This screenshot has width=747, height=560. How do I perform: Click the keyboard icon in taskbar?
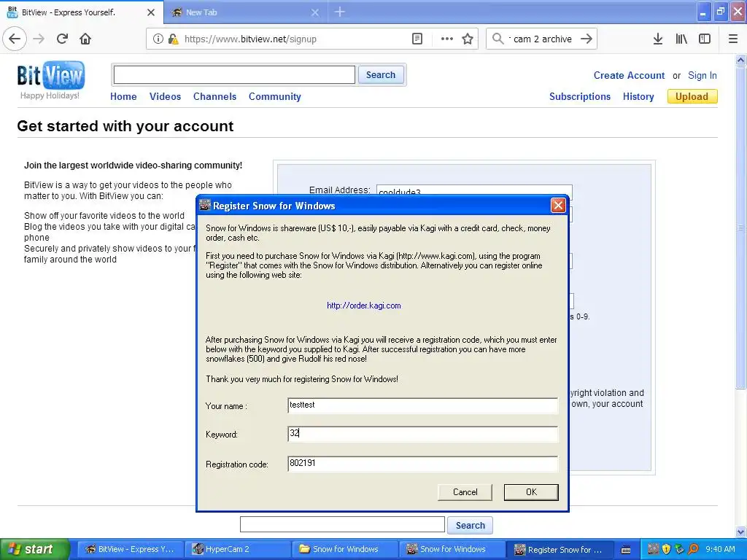click(x=626, y=550)
